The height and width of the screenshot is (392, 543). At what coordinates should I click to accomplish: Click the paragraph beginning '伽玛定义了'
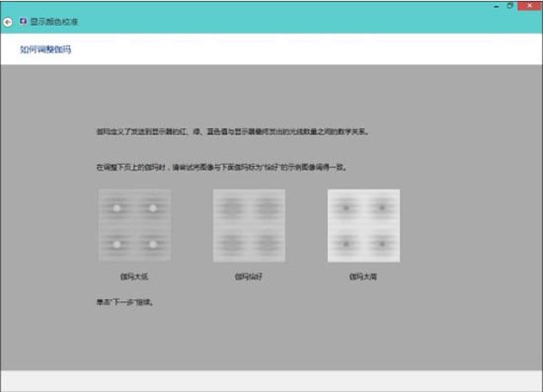point(232,131)
